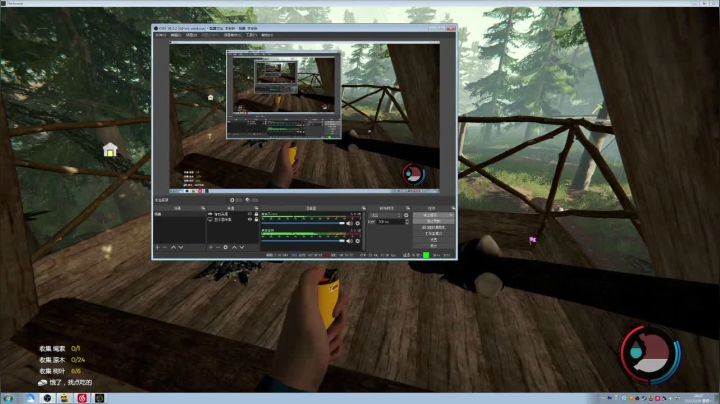Select the scene entry in Scenes list
The image size is (720, 404).
click(180, 214)
